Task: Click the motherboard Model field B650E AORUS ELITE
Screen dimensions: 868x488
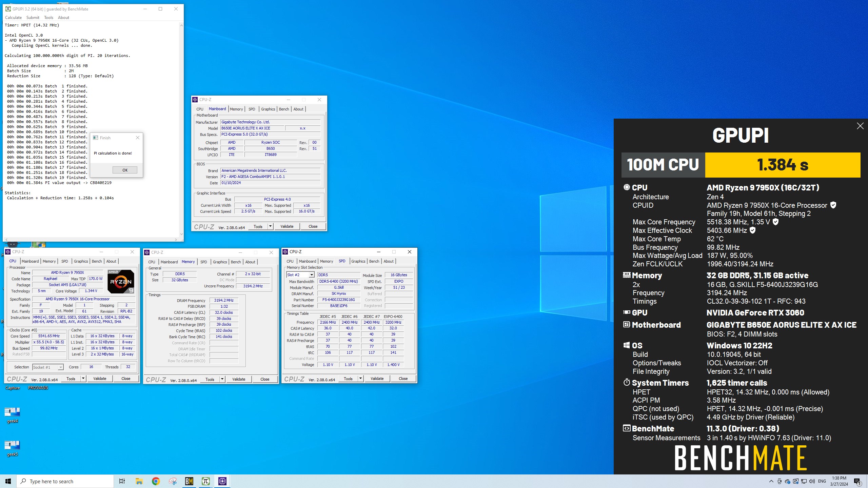Action: (252, 128)
